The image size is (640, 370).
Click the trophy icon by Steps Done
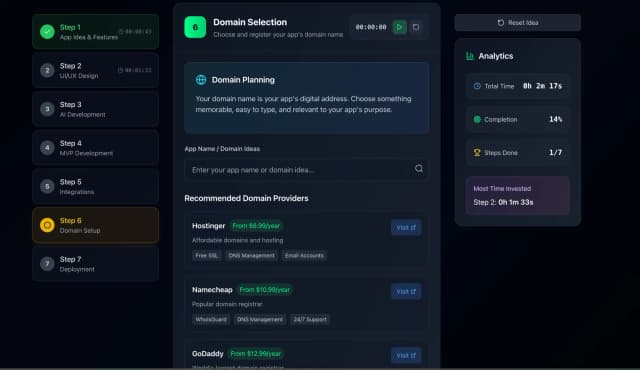pyautogui.click(x=477, y=153)
